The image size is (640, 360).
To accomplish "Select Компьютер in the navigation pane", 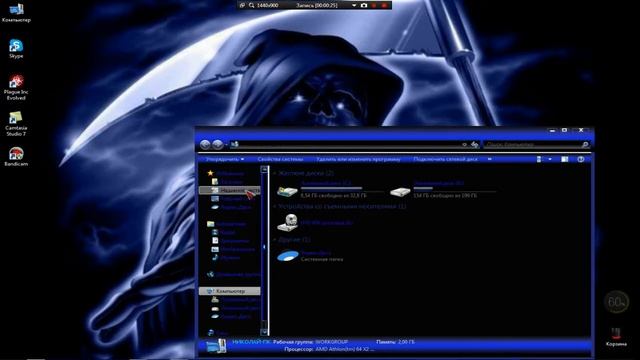I will [230, 291].
